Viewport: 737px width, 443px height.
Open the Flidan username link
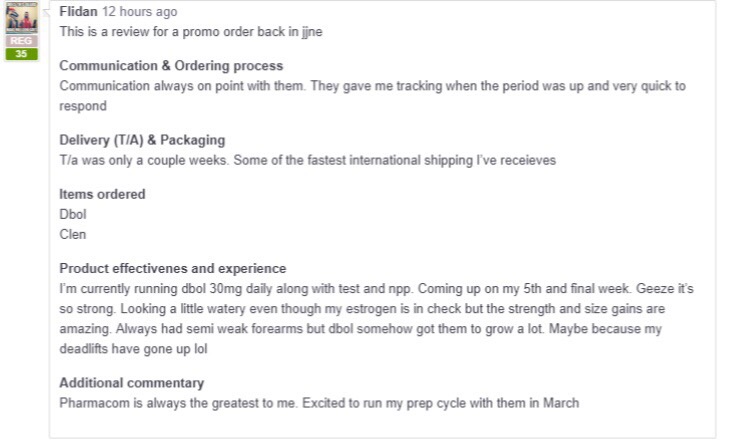click(78, 12)
